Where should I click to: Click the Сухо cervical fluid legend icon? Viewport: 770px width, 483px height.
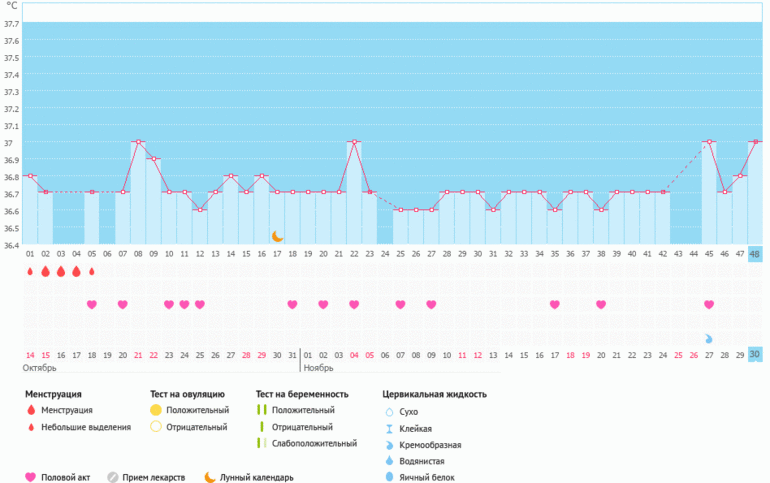tap(388, 411)
